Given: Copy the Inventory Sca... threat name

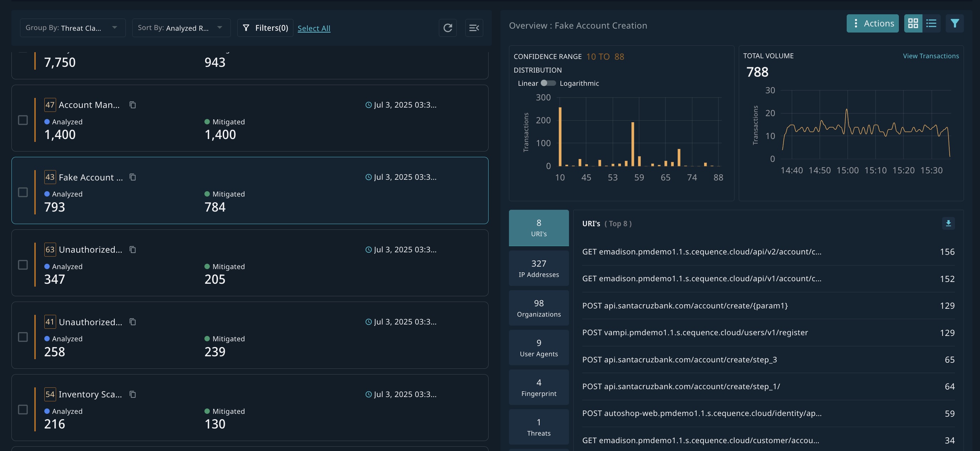Looking at the screenshot, I should coord(132,394).
